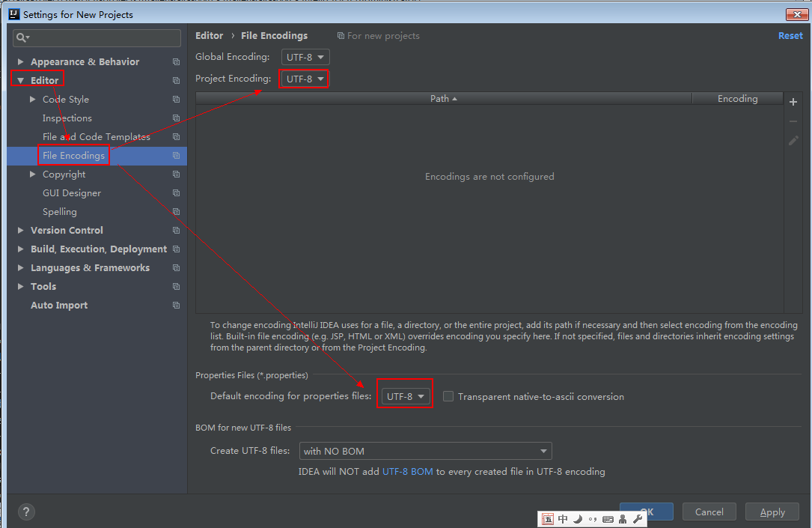
Task: Select File and Code Templates item
Action: (97, 137)
